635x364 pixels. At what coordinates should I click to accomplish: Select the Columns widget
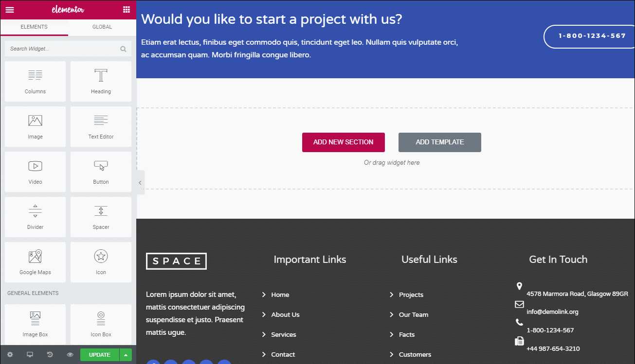click(x=35, y=81)
